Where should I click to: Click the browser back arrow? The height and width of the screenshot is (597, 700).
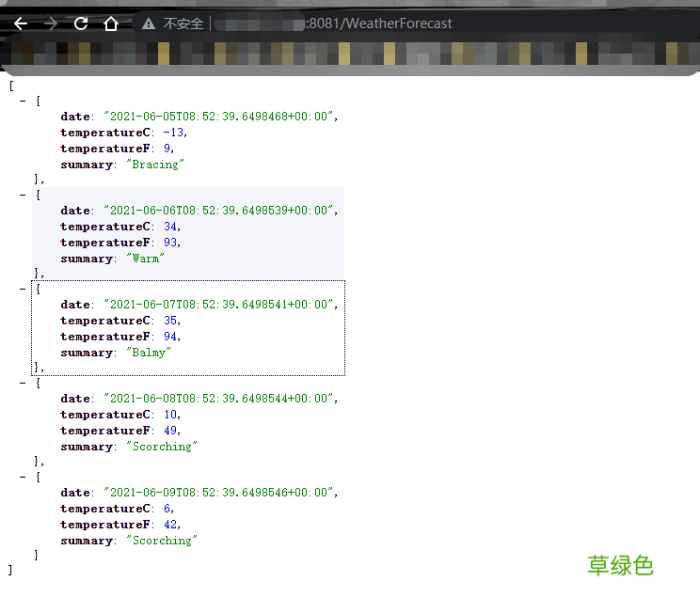[21, 24]
